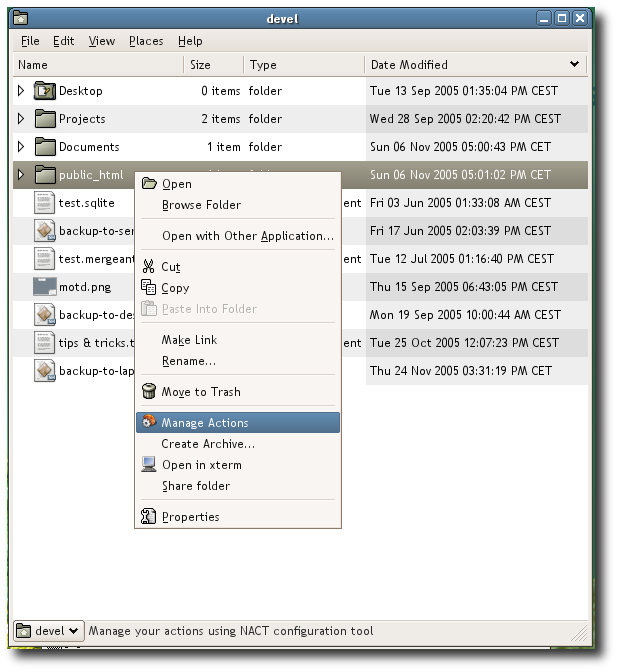Viewport: 618px width, 672px height.
Task: Select the Desktop folder name
Action: click(81, 91)
